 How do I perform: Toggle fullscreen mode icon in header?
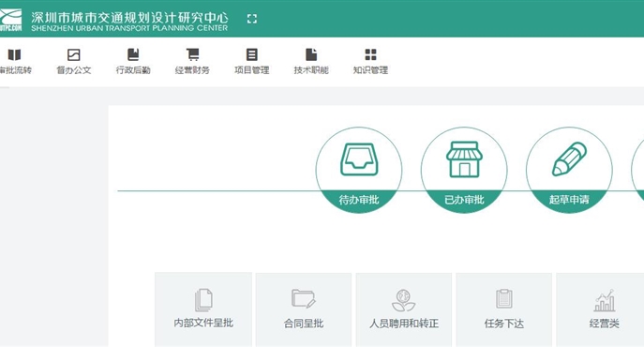(252, 19)
